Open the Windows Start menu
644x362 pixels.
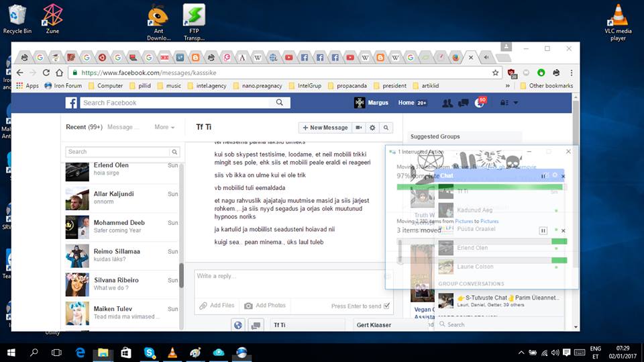pos(11,353)
